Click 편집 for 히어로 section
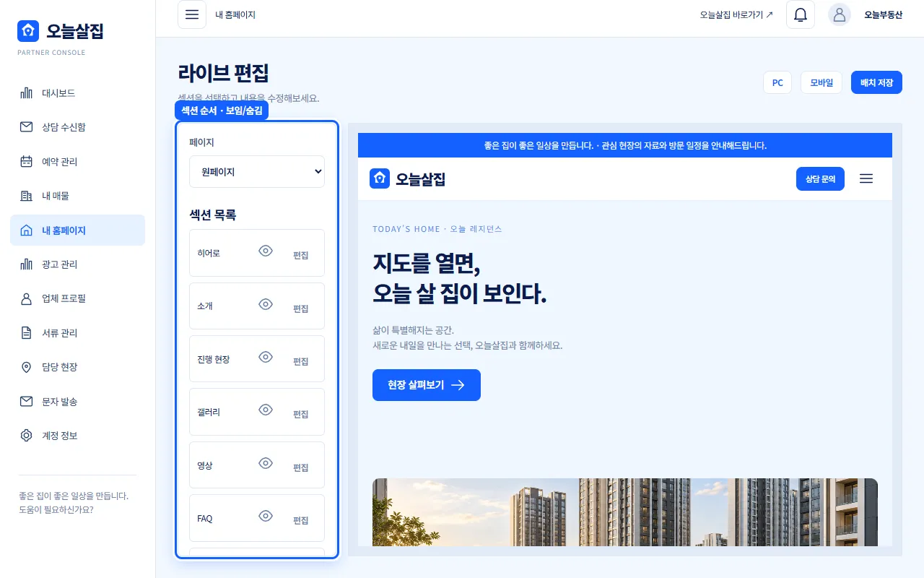The image size is (924, 578). coord(300,255)
